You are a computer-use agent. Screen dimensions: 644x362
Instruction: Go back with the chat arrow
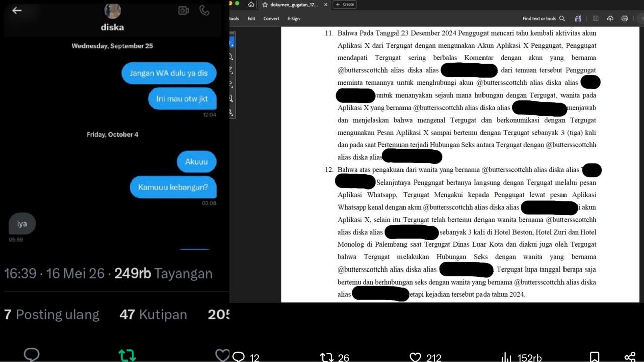pos(17,10)
